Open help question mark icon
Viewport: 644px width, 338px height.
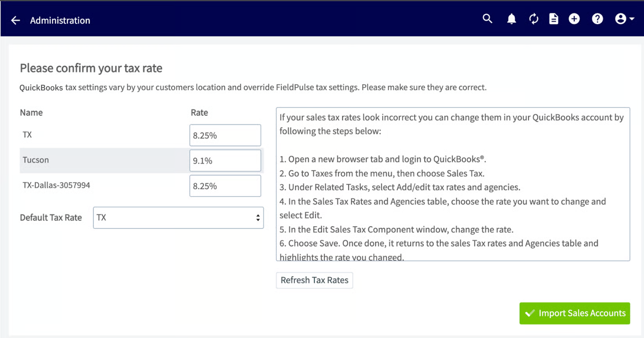[597, 19]
